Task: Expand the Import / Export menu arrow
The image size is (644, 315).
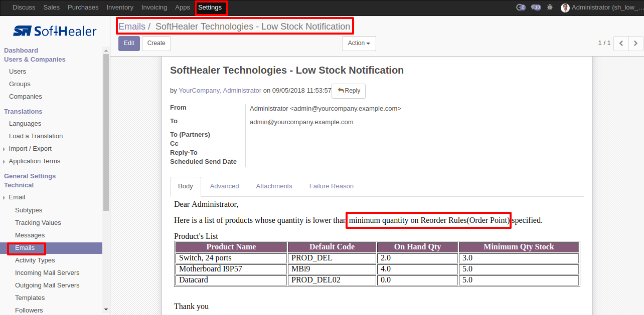Action: (x=5, y=149)
